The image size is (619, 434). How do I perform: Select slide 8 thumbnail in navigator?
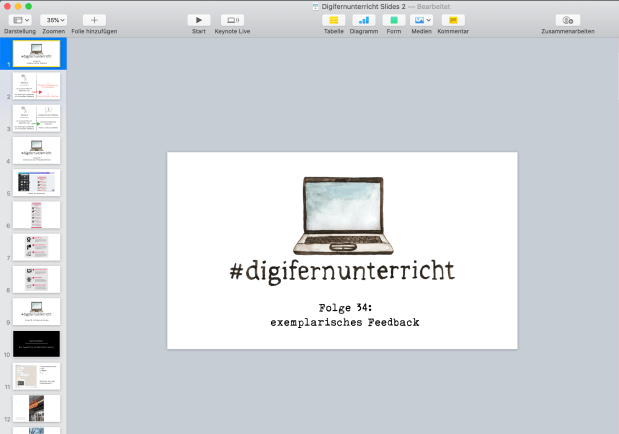(x=36, y=279)
